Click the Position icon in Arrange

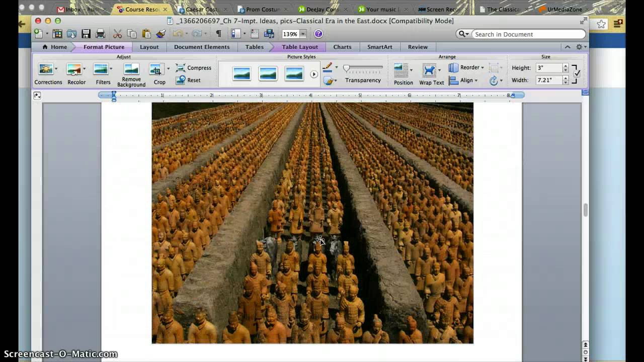coord(401,70)
